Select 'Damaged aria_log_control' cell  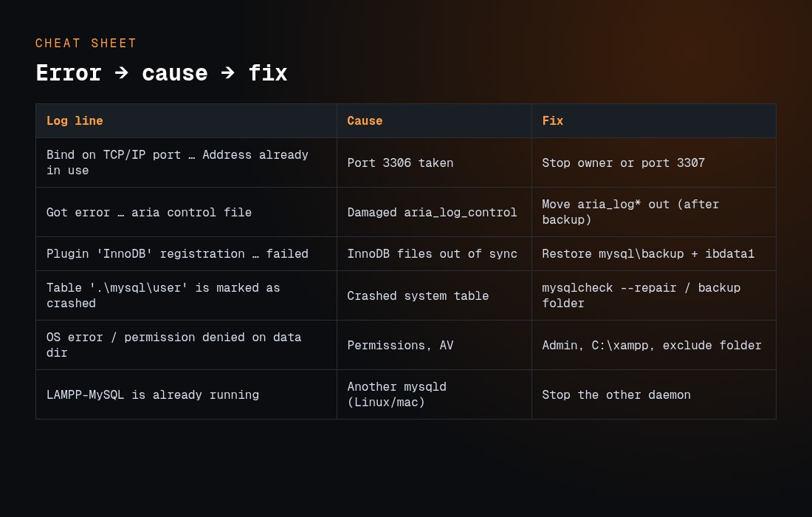click(x=434, y=213)
